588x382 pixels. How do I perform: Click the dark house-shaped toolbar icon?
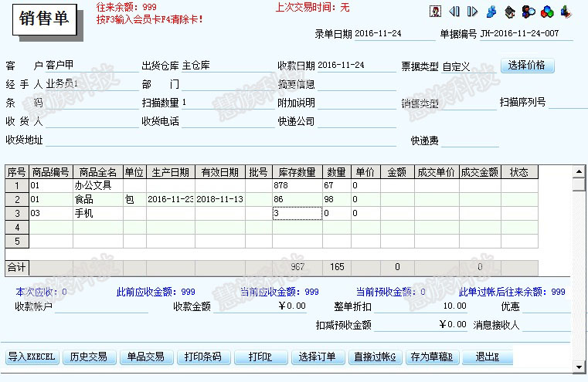510,12
